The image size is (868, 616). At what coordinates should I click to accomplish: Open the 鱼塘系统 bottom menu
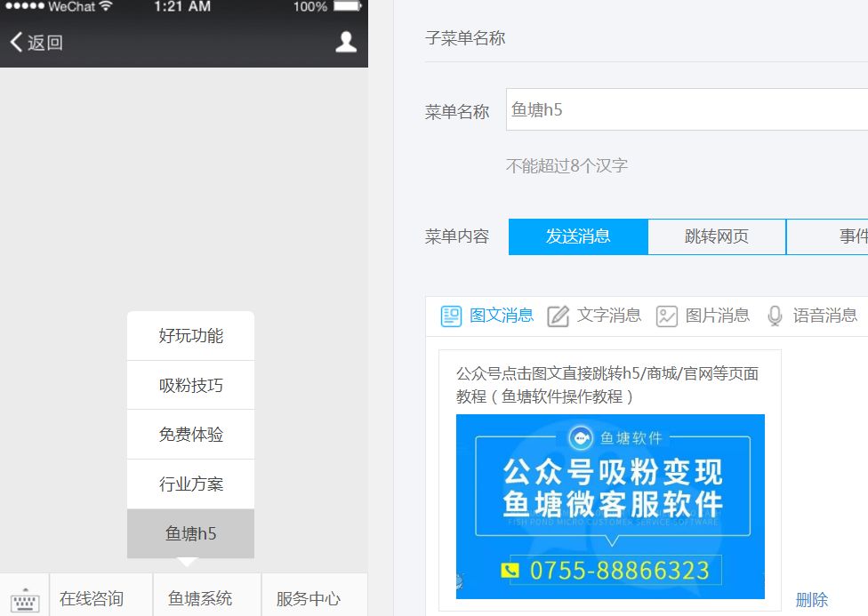point(207,595)
